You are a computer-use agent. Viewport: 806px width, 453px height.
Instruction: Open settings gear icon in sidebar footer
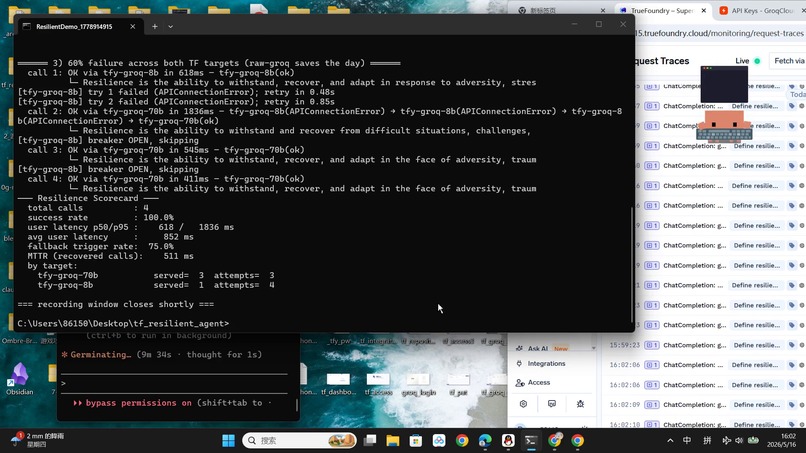click(x=523, y=404)
